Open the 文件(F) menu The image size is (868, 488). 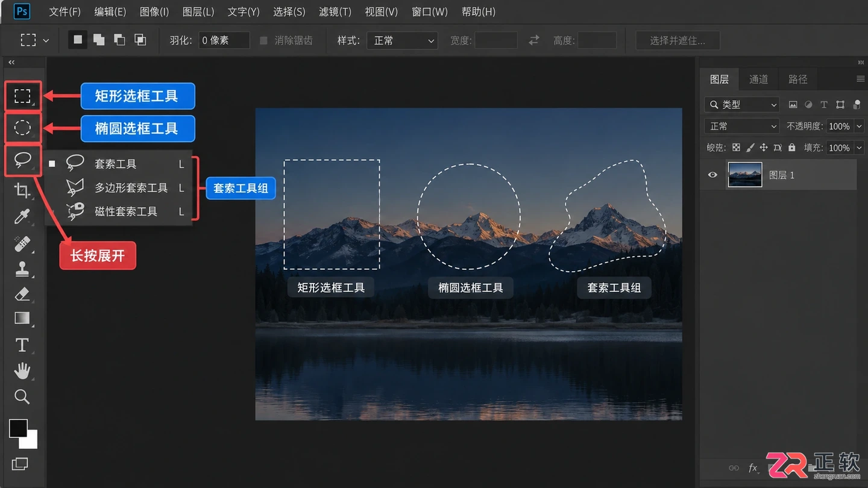[x=64, y=11]
